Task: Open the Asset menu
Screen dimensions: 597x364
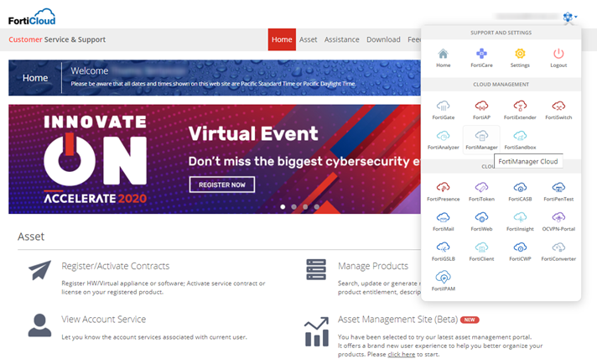Action: (309, 39)
